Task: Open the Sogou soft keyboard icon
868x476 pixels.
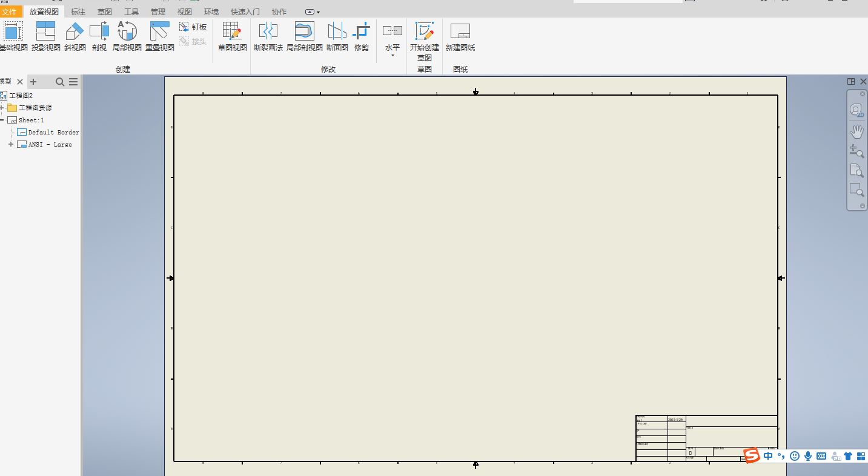Action: pyautogui.click(x=821, y=456)
